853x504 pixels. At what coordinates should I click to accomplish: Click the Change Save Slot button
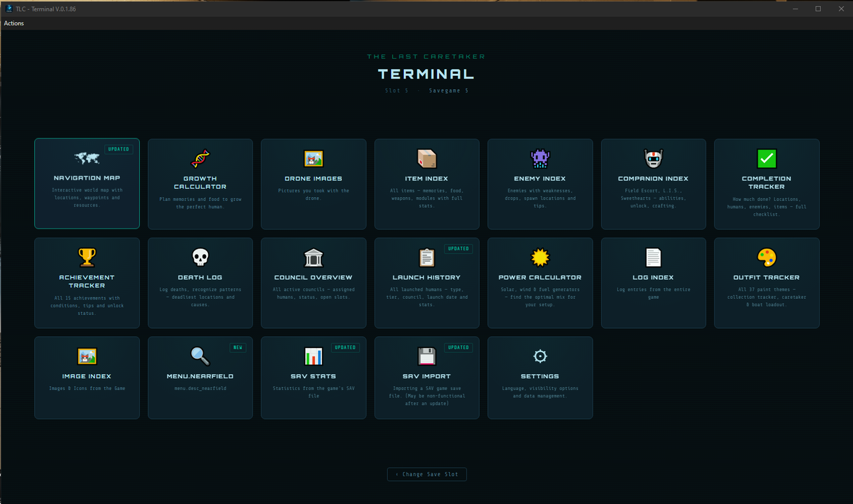point(426,474)
